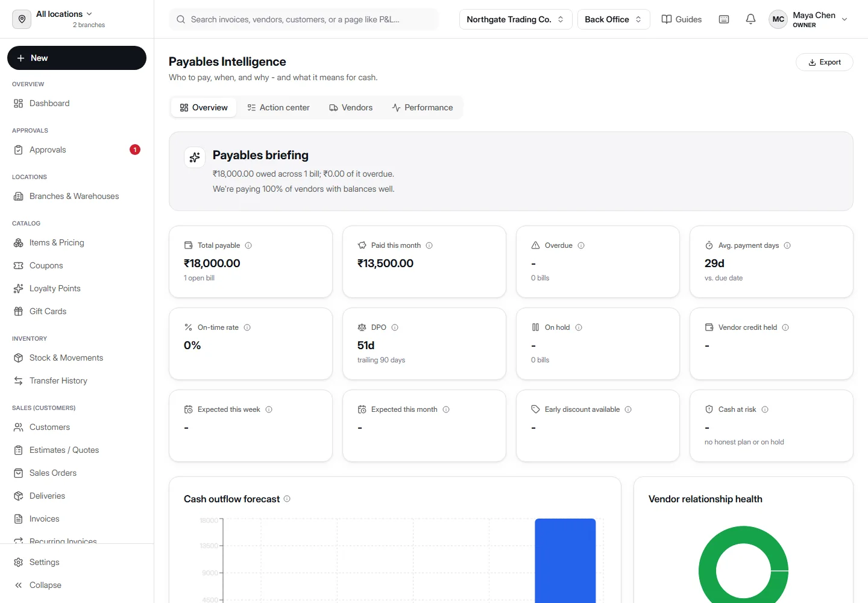Go to Stock & Movements

[x=77, y=358]
